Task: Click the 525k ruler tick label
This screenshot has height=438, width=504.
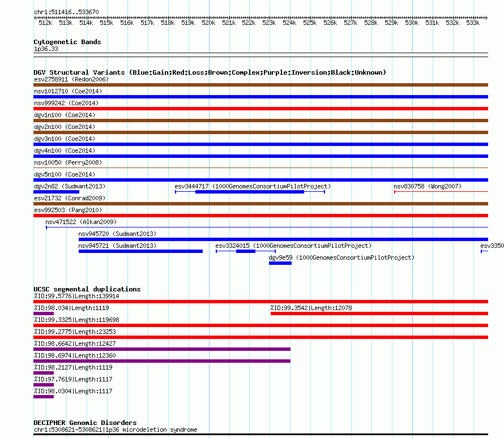Action: (310, 23)
